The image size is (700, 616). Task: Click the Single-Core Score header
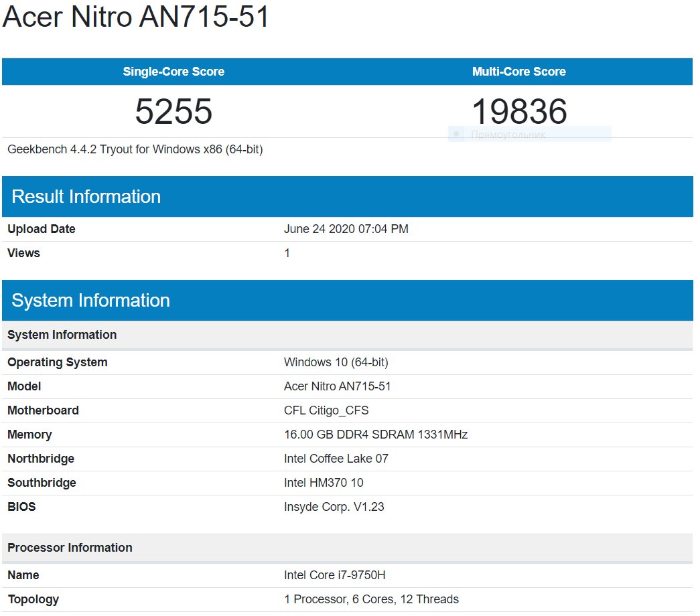pyautogui.click(x=173, y=72)
